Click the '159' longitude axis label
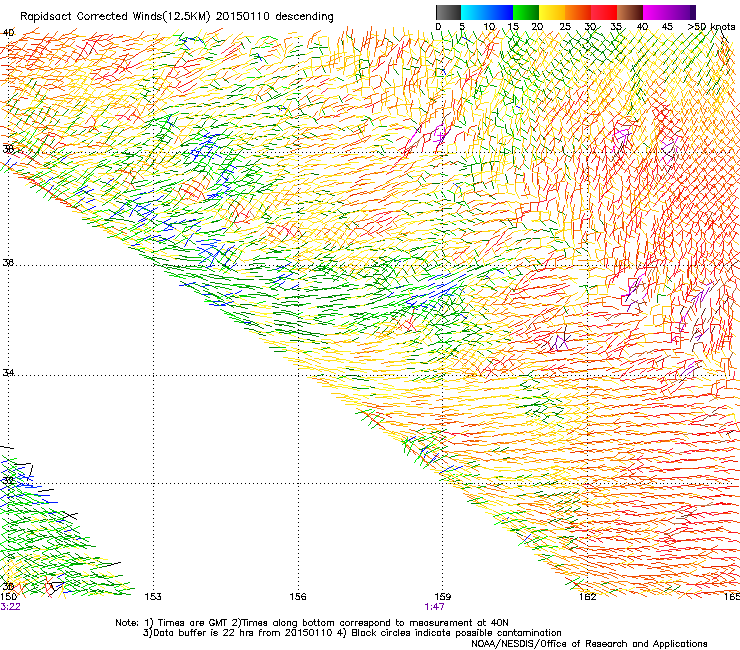 [x=443, y=597]
